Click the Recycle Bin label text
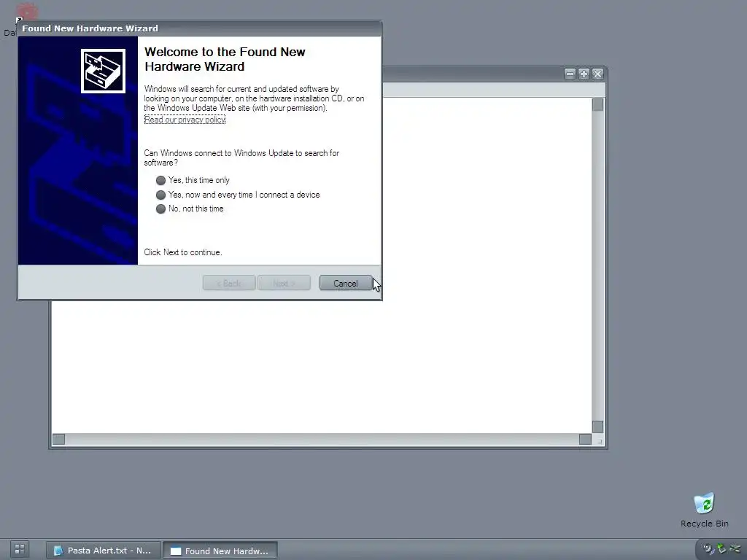 pos(704,524)
